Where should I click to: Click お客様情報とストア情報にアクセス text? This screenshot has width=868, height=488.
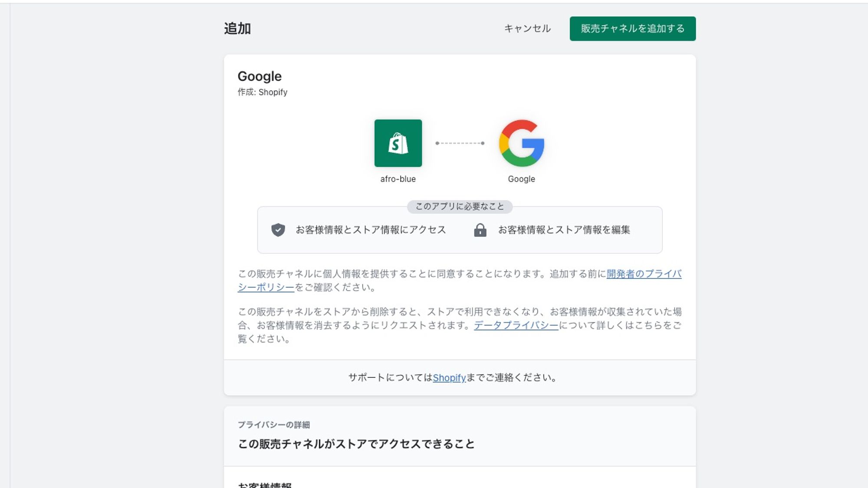[x=371, y=230]
